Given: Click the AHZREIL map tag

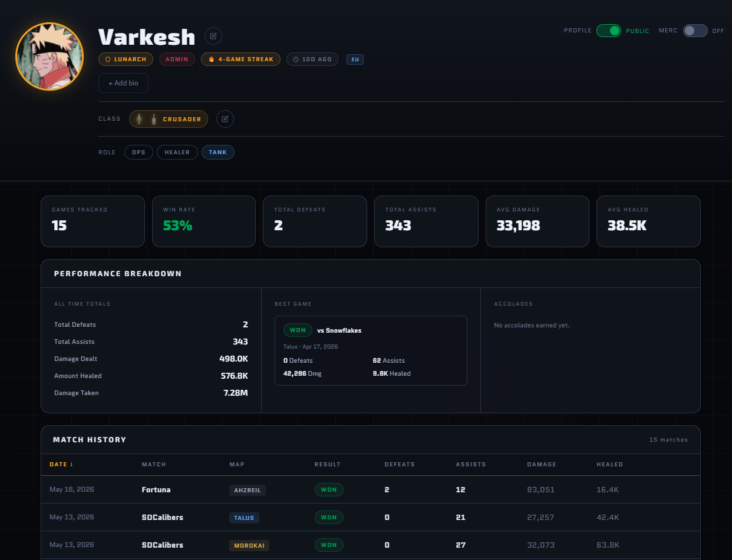Looking at the screenshot, I should click(248, 490).
